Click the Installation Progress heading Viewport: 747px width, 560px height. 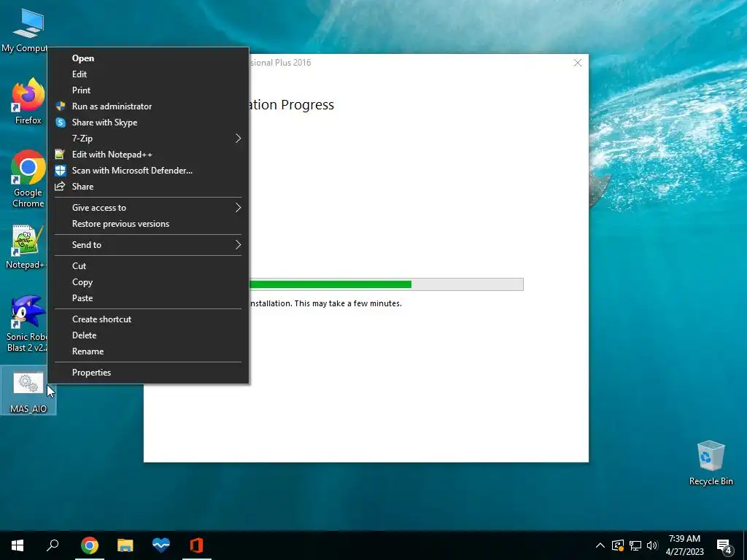click(292, 105)
